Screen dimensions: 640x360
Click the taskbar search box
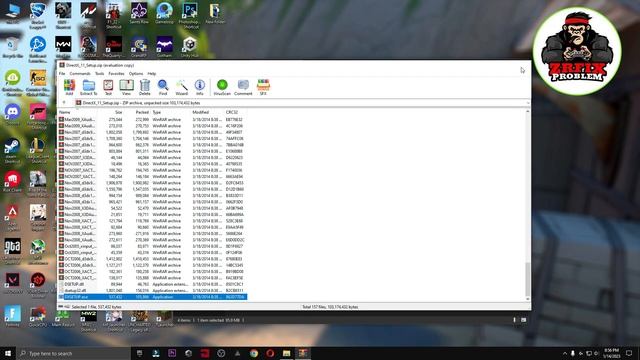[x=73, y=353]
